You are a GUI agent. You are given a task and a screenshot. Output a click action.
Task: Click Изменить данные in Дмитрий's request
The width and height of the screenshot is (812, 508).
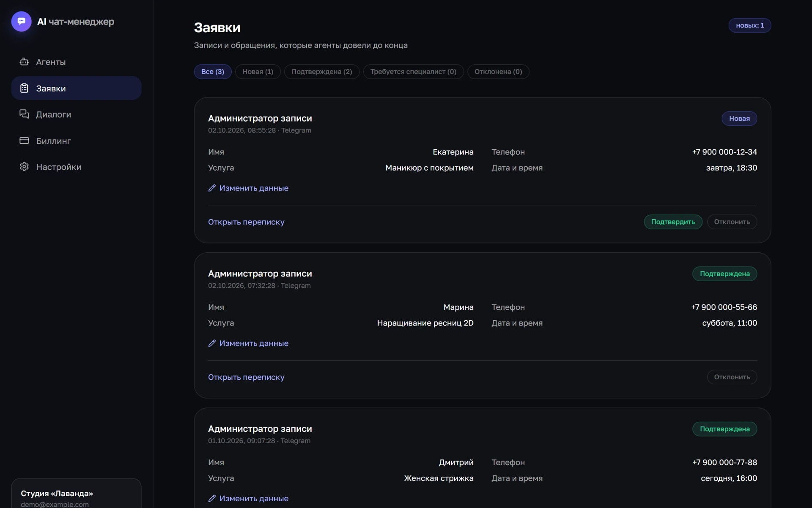coord(248,499)
